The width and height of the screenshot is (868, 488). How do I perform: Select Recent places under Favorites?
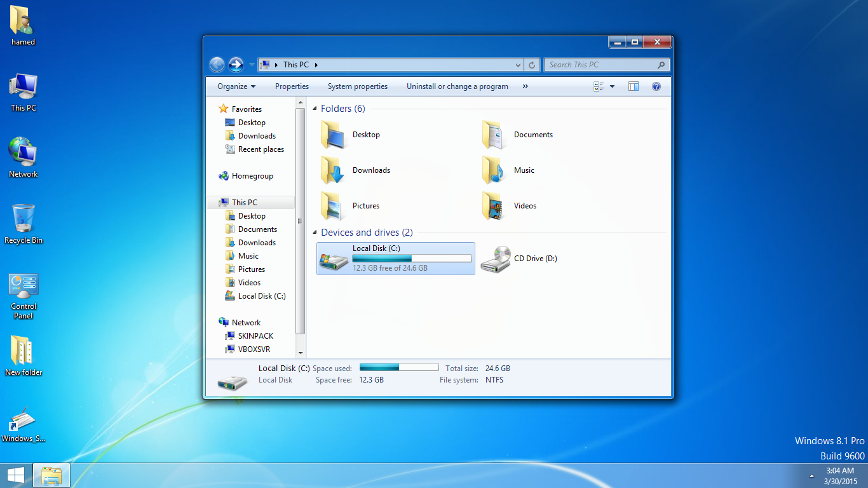pos(261,149)
